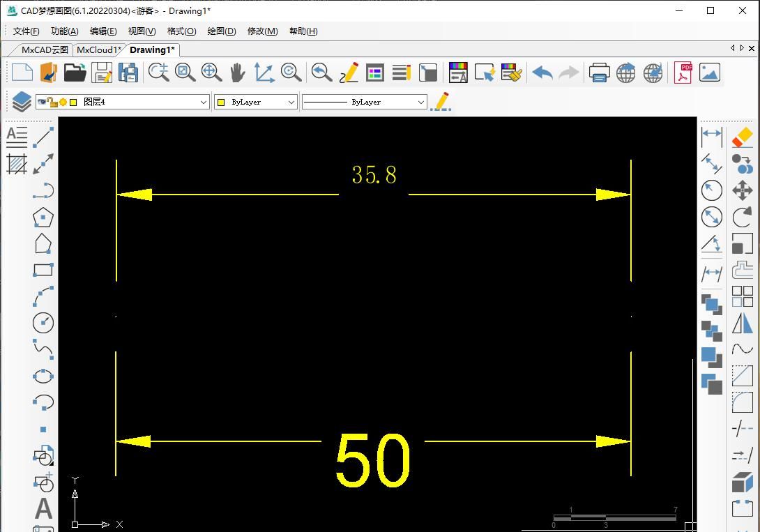Viewport: 760px width, 532px height.
Task: Switch to the MxCAD云图 tab
Action: pos(45,50)
